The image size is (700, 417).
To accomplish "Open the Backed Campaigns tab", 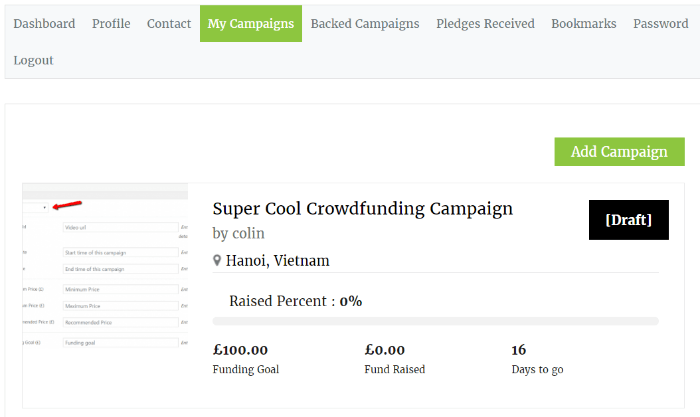I will [365, 24].
